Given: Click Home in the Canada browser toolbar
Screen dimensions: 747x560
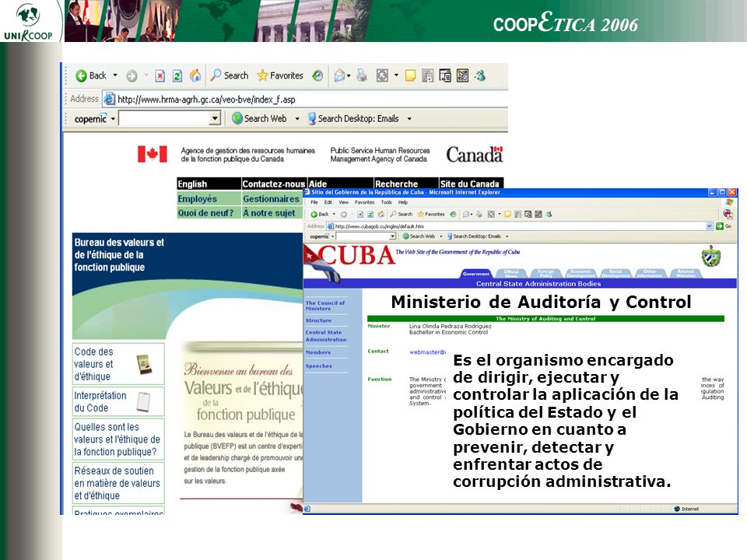Looking at the screenshot, I should point(195,75).
